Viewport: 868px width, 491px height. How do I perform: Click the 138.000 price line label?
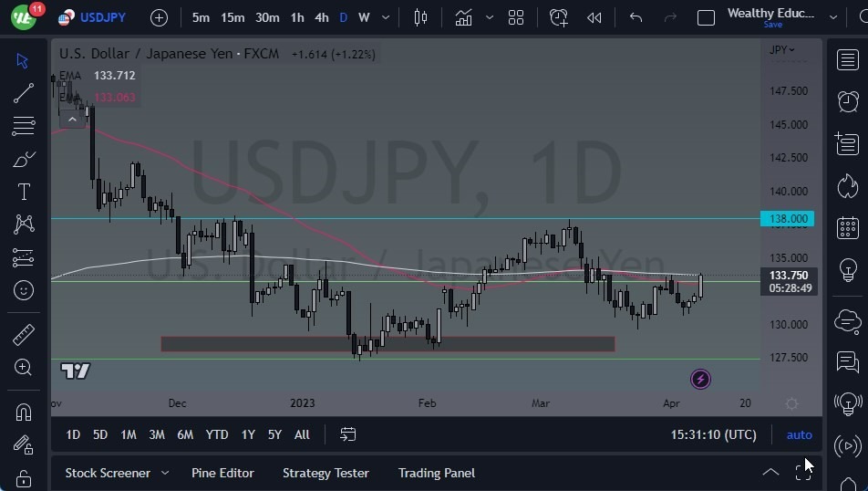[787, 218]
